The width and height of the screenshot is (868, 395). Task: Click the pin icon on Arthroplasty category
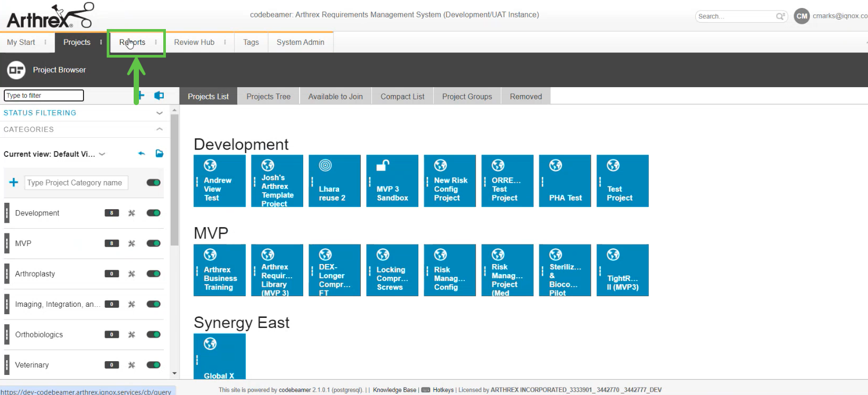132,274
